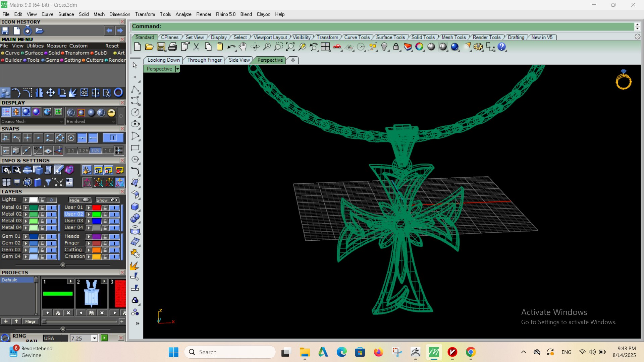This screenshot has width=644, height=362.
Task: Toggle the lock on Heads layer
Action: [105, 237]
